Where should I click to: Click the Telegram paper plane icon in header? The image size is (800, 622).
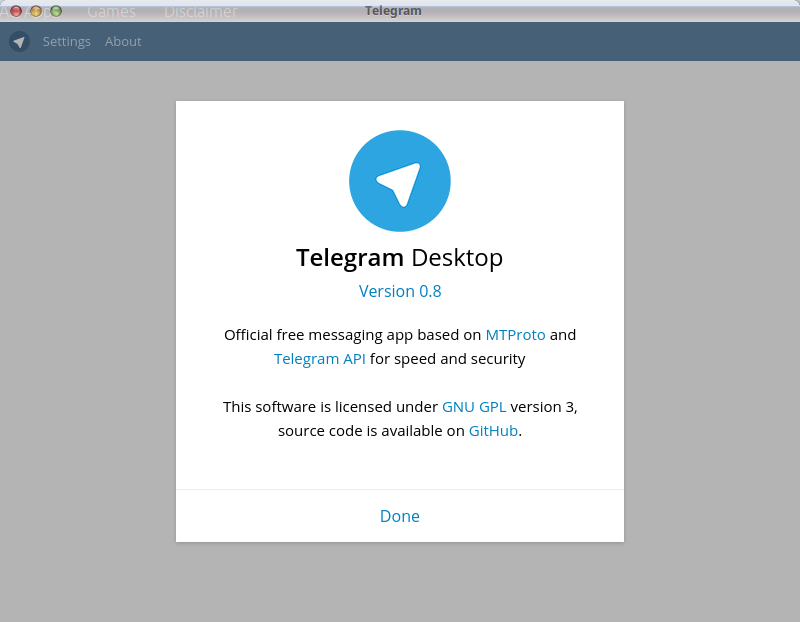click(19, 41)
